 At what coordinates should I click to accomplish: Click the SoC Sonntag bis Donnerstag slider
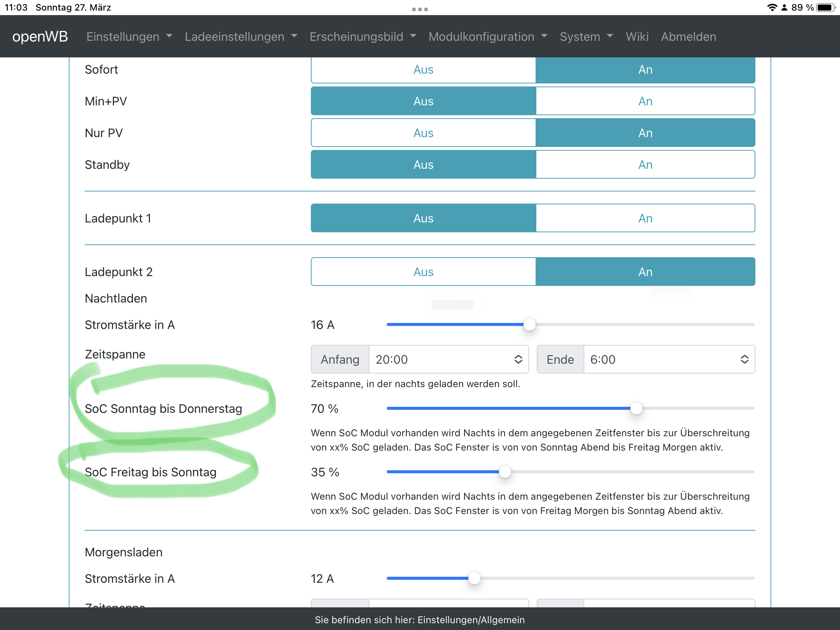[636, 409]
